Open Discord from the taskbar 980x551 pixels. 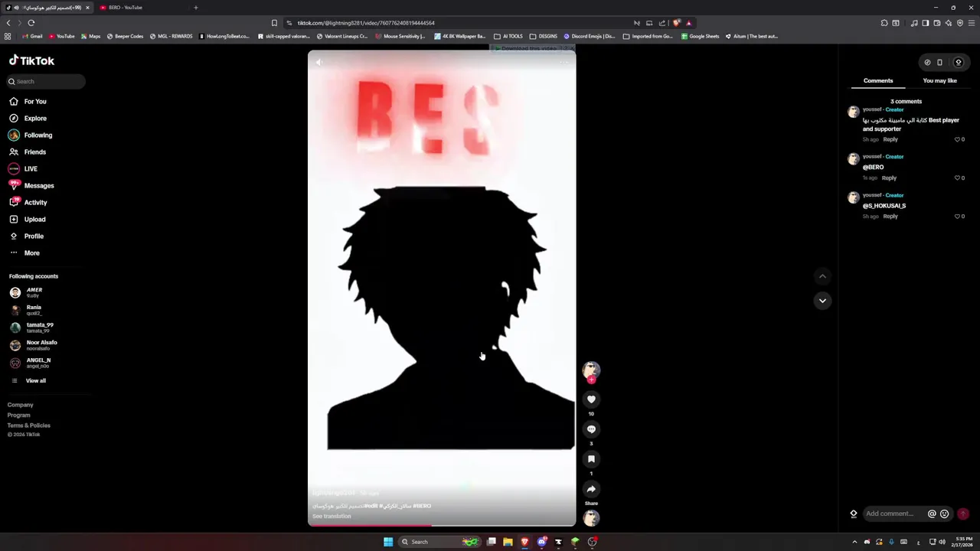(542, 542)
